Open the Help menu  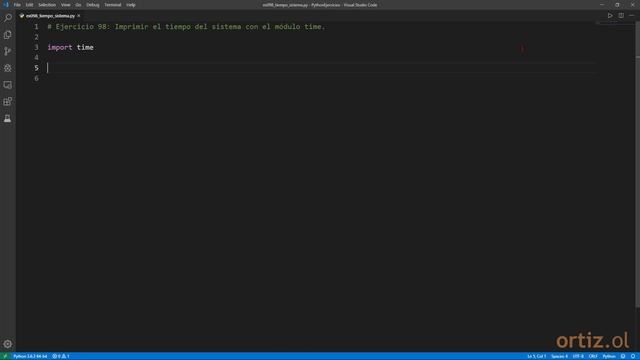[131, 5]
